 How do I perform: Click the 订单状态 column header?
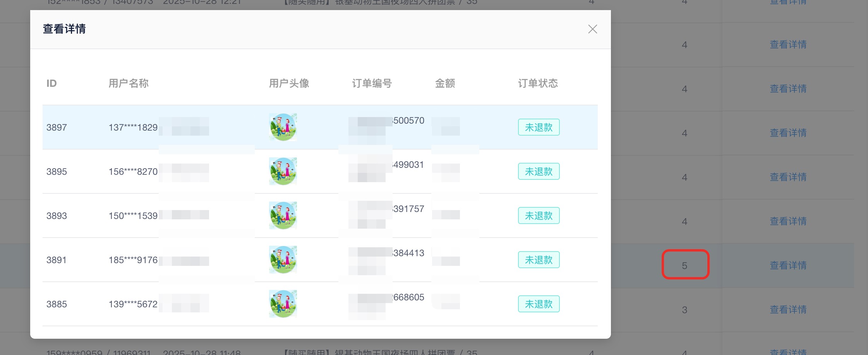coord(538,83)
